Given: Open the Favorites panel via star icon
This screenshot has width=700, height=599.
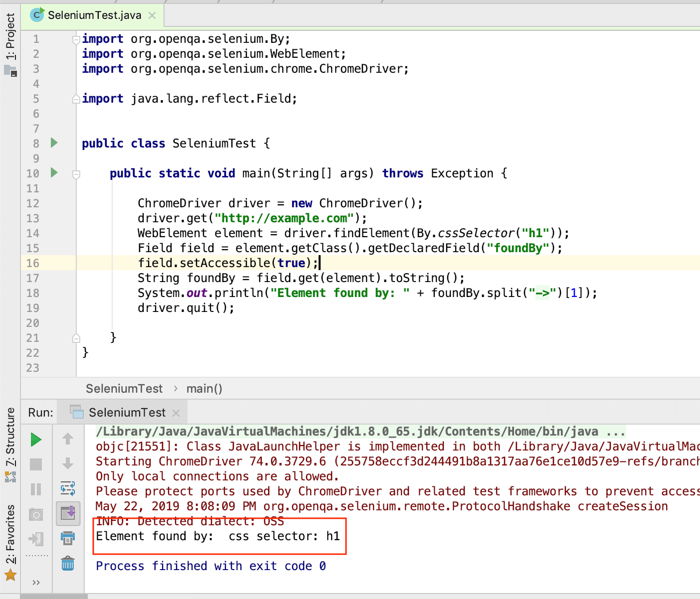Looking at the screenshot, I should pyautogui.click(x=10, y=575).
